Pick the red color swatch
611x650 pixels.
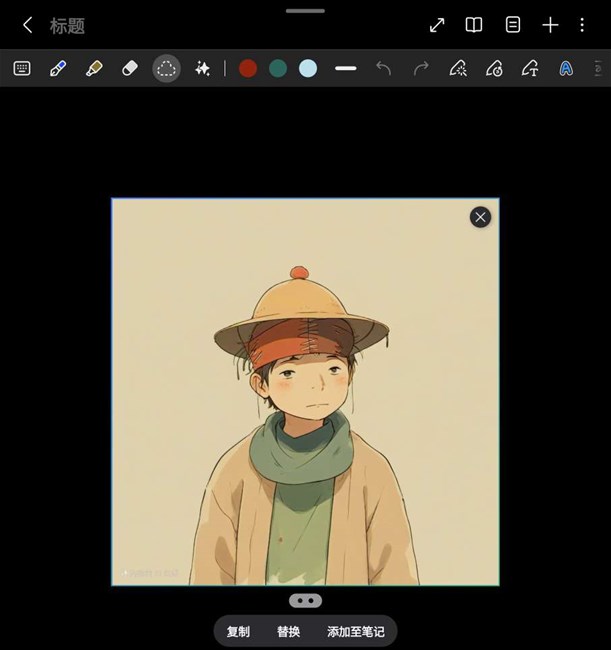pos(248,68)
